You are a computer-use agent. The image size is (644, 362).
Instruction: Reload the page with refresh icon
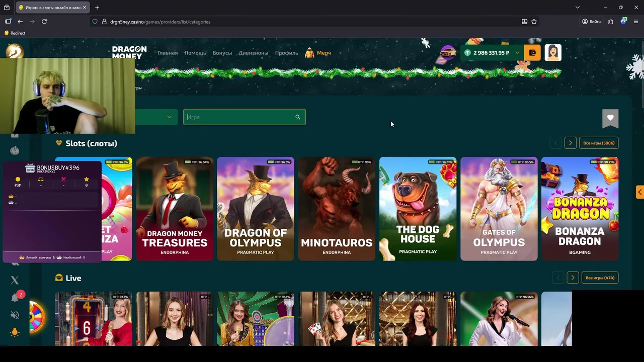pyautogui.click(x=44, y=22)
